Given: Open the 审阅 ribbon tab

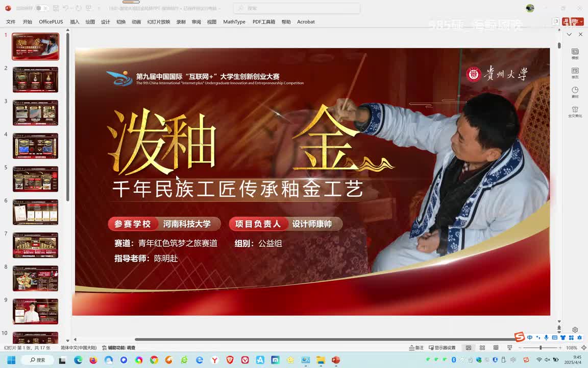Looking at the screenshot, I should click(x=196, y=22).
